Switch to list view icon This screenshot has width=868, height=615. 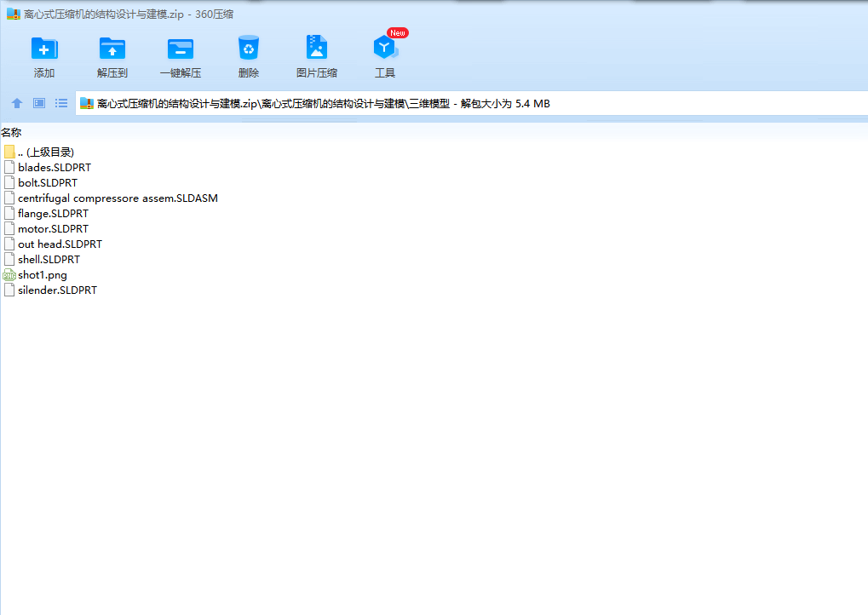point(60,103)
